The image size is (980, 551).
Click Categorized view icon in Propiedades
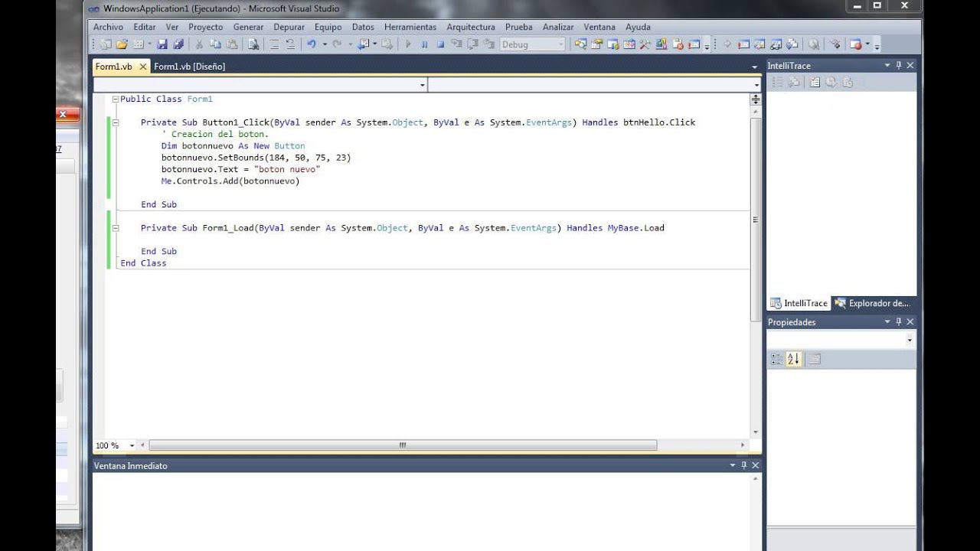click(776, 359)
